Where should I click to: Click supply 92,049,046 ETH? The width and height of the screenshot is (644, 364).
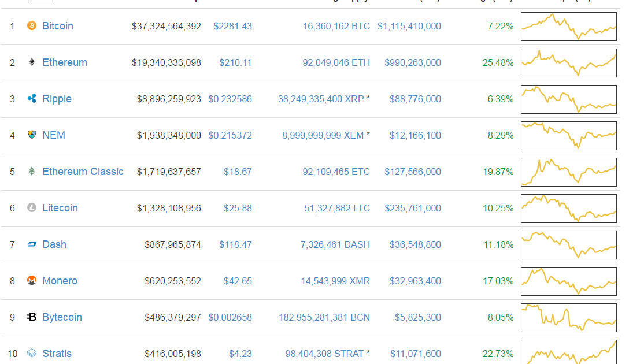(x=336, y=63)
